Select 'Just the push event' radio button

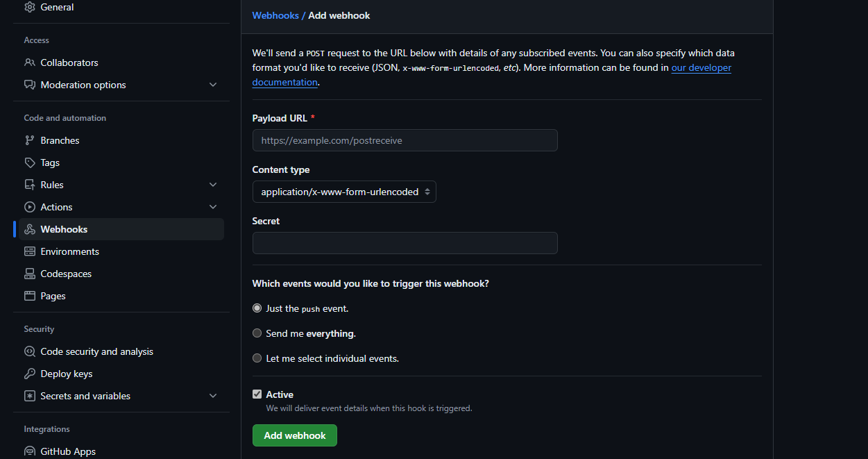(257, 308)
